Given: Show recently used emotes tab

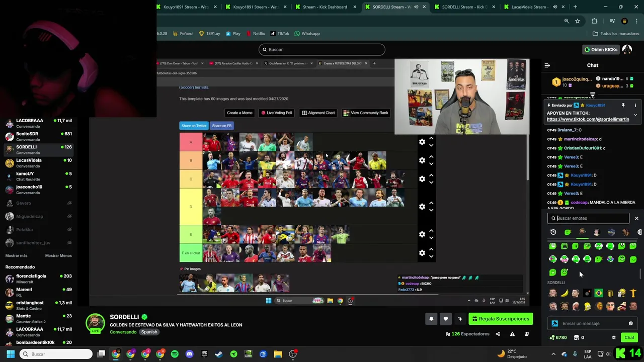Looking at the screenshot, I should point(553,232).
